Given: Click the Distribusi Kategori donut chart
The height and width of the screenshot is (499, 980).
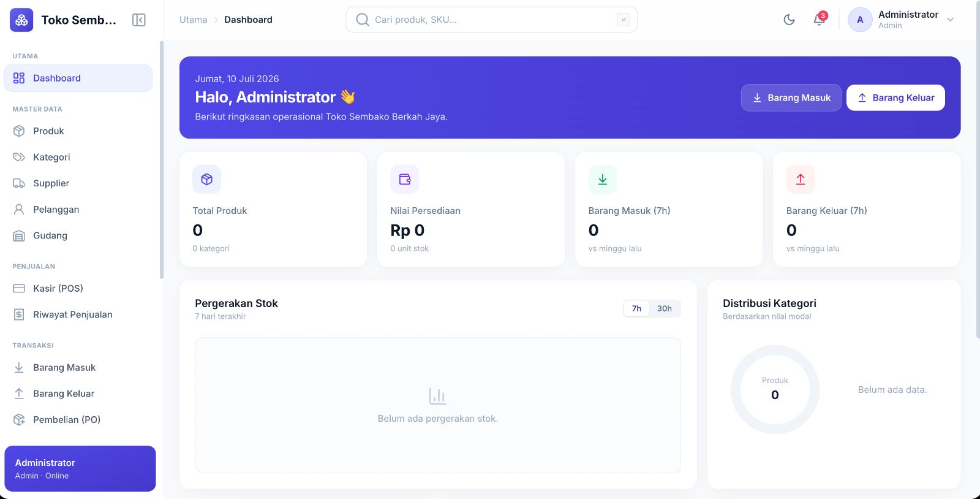Looking at the screenshot, I should [775, 389].
